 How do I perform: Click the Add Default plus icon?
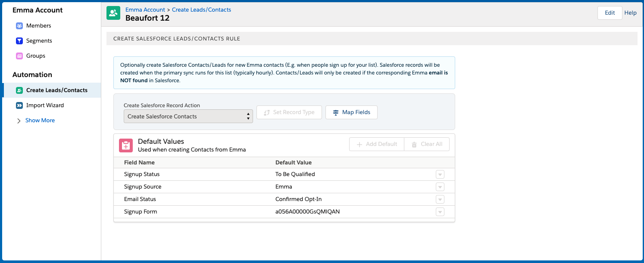point(360,144)
